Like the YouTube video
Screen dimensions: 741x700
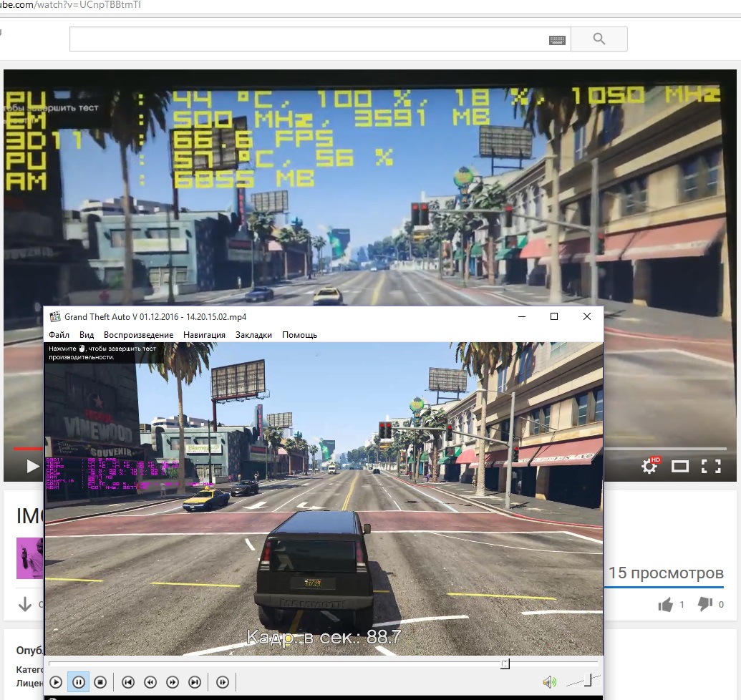coord(665,605)
